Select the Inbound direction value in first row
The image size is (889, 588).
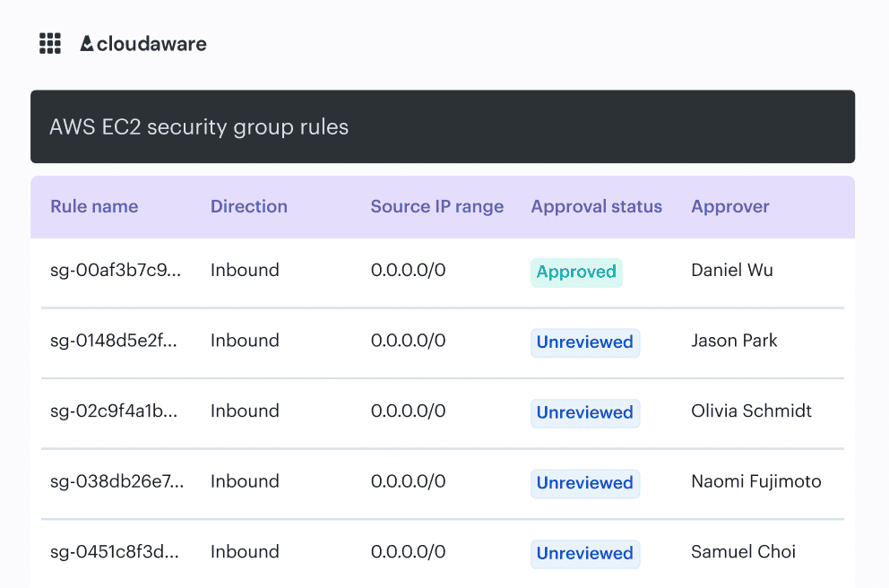pos(245,270)
